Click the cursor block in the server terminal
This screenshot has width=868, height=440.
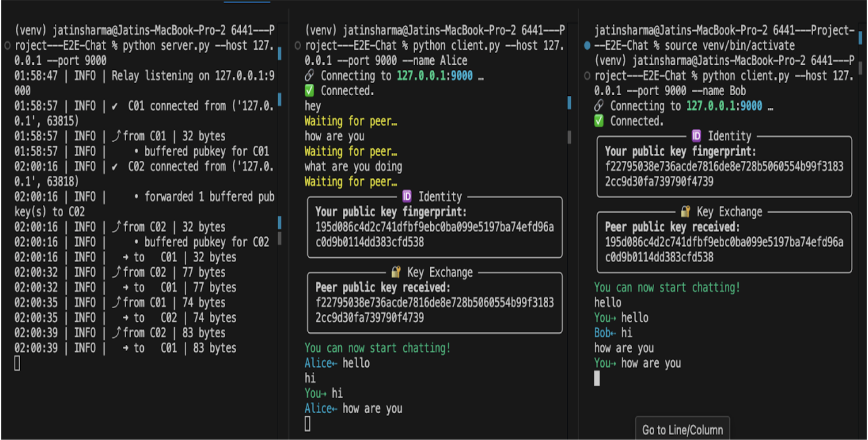pos(18,363)
